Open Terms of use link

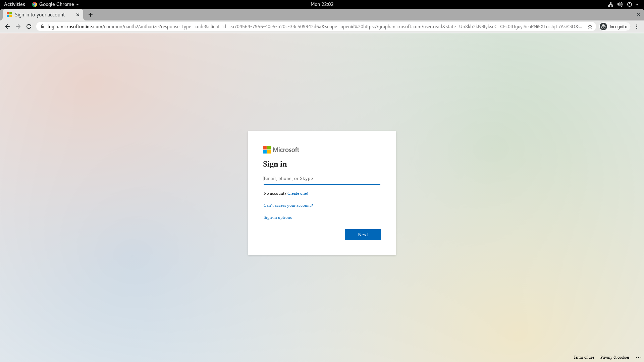click(584, 357)
